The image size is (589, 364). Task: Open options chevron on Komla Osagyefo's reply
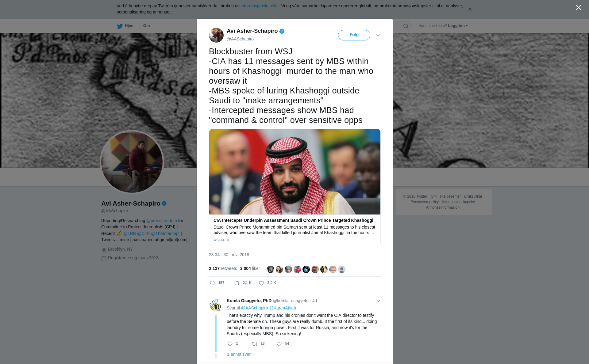378,301
